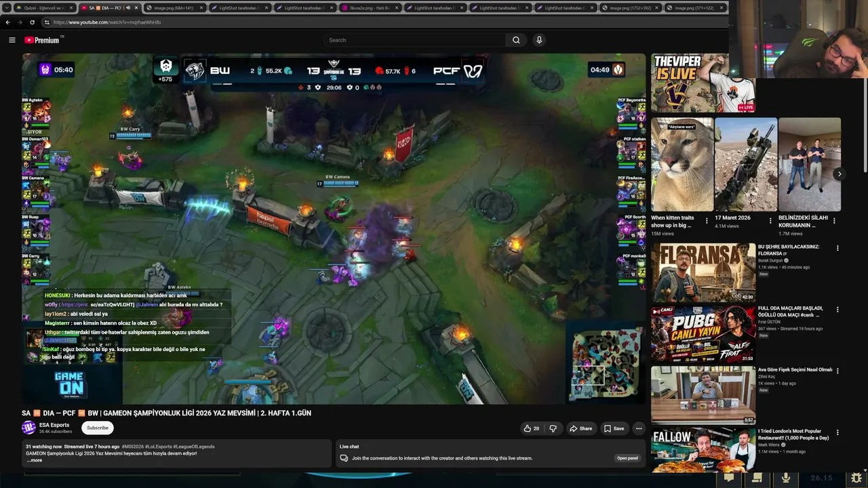The width and height of the screenshot is (868, 488).
Task: Switch to image.png (684×141) tab
Action: 175,8
